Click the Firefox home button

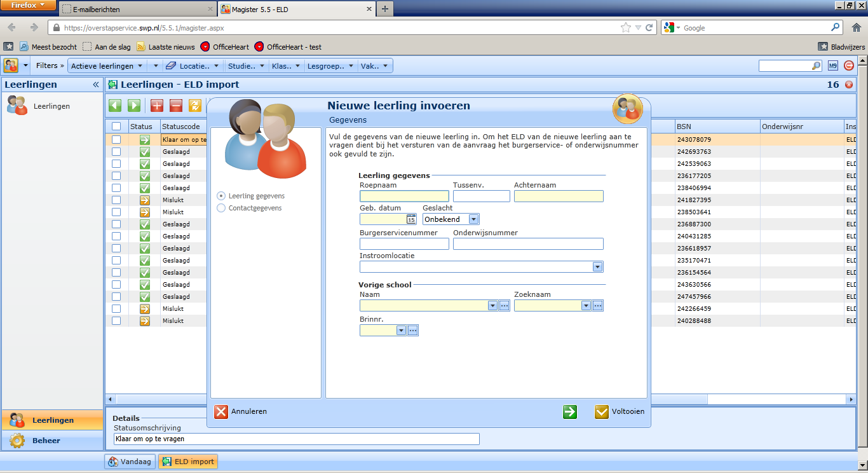[x=857, y=27]
